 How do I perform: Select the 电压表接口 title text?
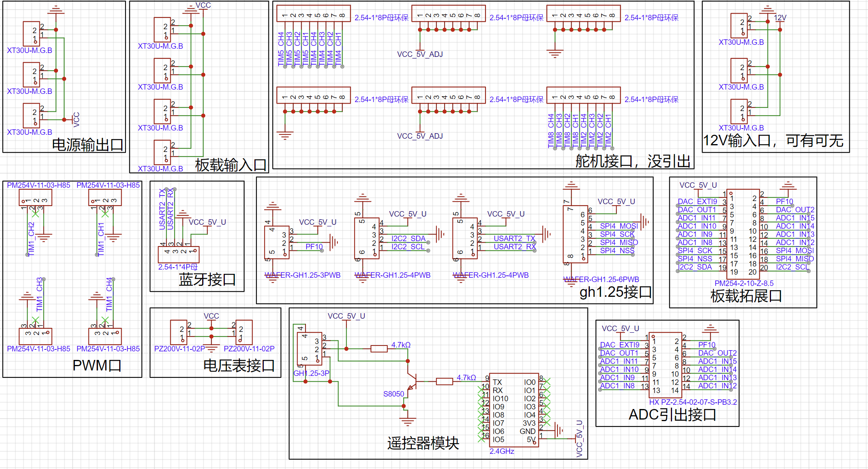pos(239,365)
